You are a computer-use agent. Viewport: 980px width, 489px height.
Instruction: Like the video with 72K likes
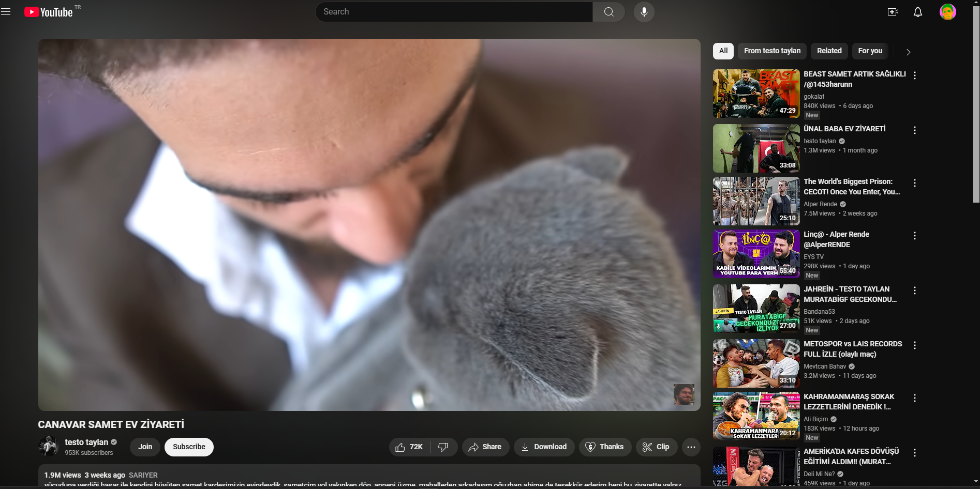pyautogui.click(x=409, y=447)
